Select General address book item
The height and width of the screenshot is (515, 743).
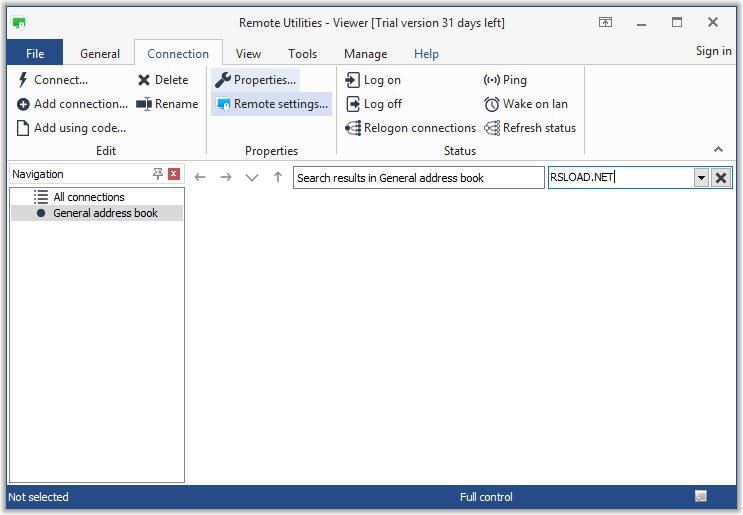(97, 213)
